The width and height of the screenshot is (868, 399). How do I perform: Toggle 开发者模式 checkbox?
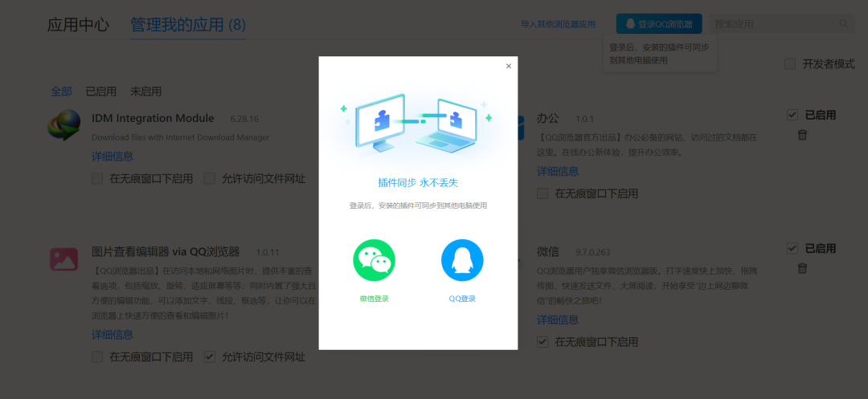tap(790, 64)
